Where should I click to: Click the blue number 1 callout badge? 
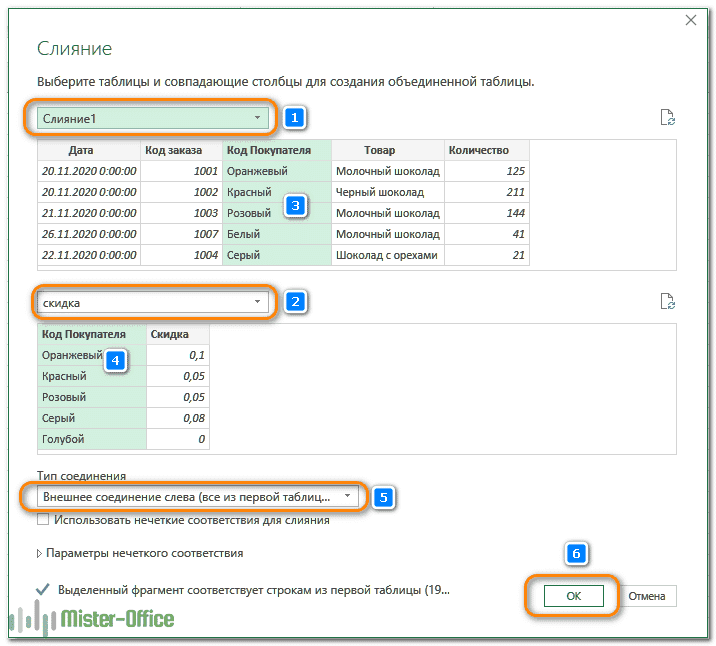tap(293, 118)
